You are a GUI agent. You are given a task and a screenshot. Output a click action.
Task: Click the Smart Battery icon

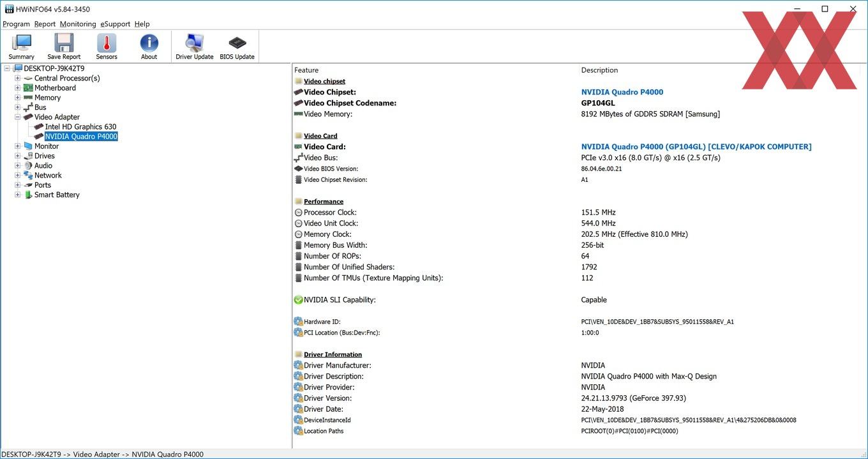coord(28,195)
